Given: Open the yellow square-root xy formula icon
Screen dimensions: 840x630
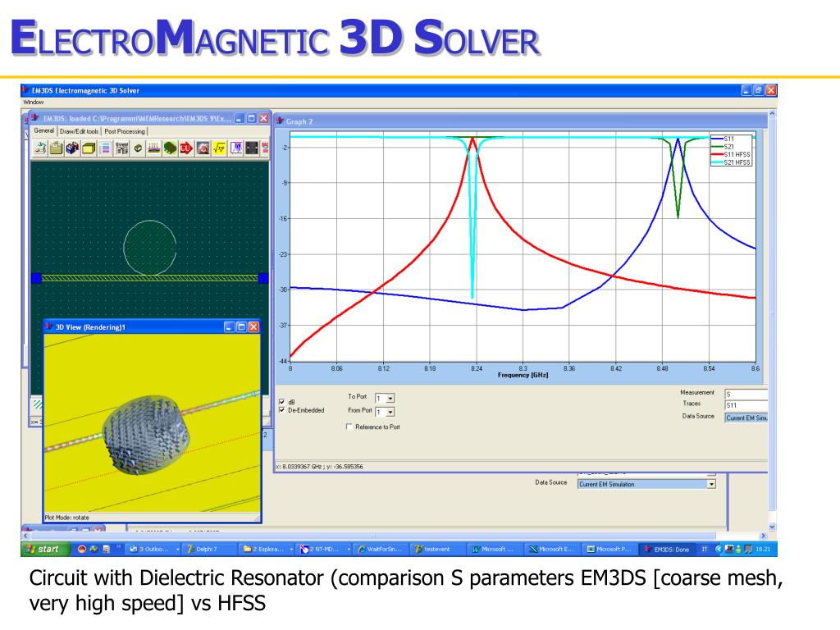Looking at the screenshot, I should pos(219,148).
